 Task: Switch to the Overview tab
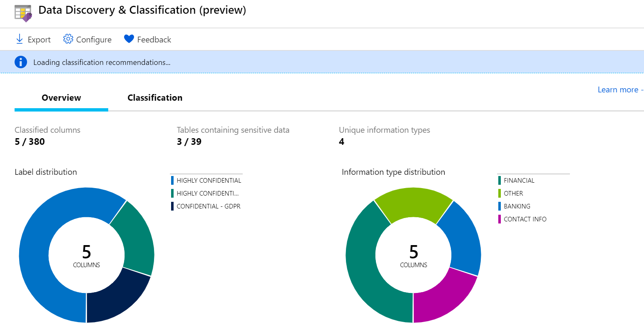point(61,98)
